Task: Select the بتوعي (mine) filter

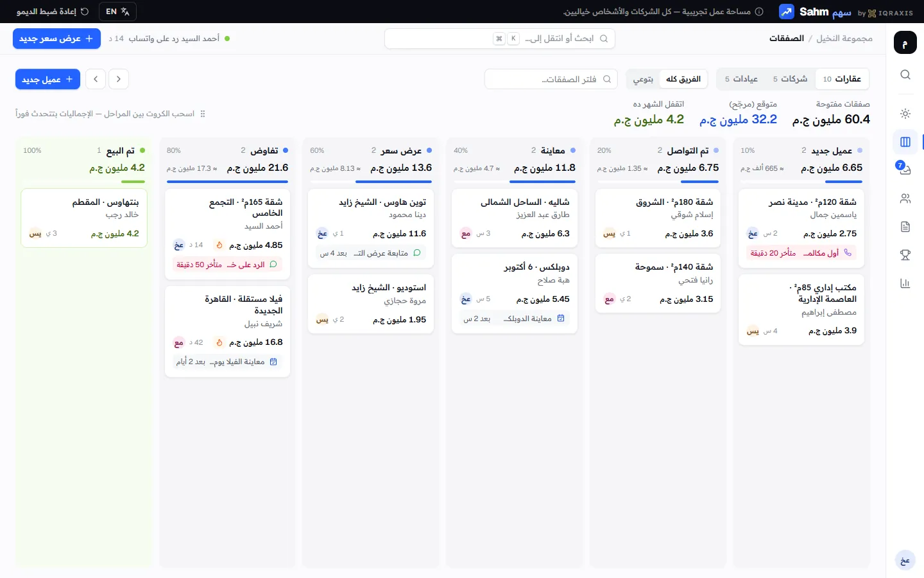Action: tap(643, 79)
